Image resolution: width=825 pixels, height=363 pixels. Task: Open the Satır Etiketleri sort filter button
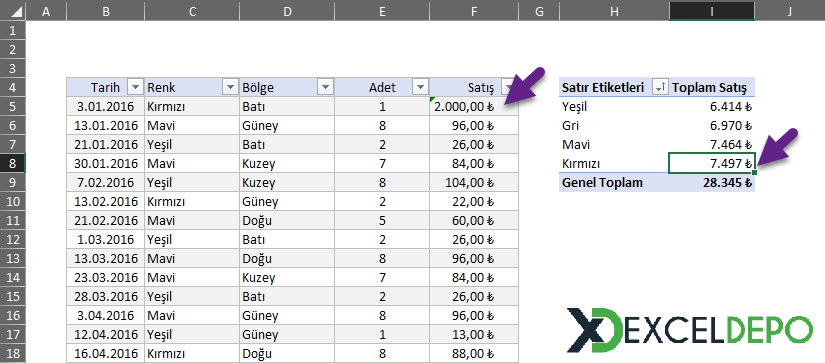click(660, 88)
